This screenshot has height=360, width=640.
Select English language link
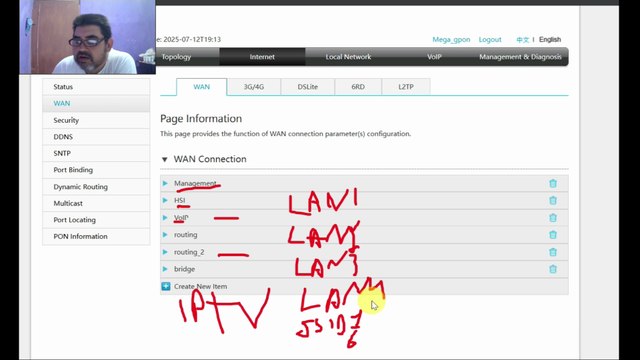(x=550, y=40)
